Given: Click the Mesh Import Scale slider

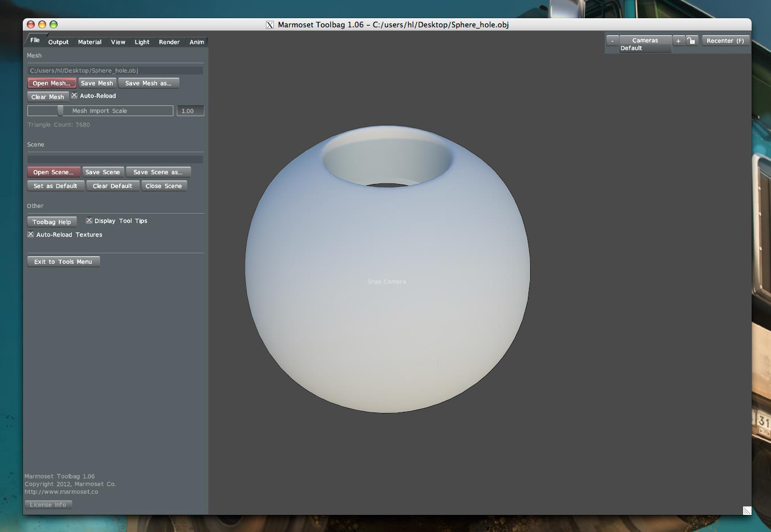Looking at the screenshot, I should [x=100, y=111].
